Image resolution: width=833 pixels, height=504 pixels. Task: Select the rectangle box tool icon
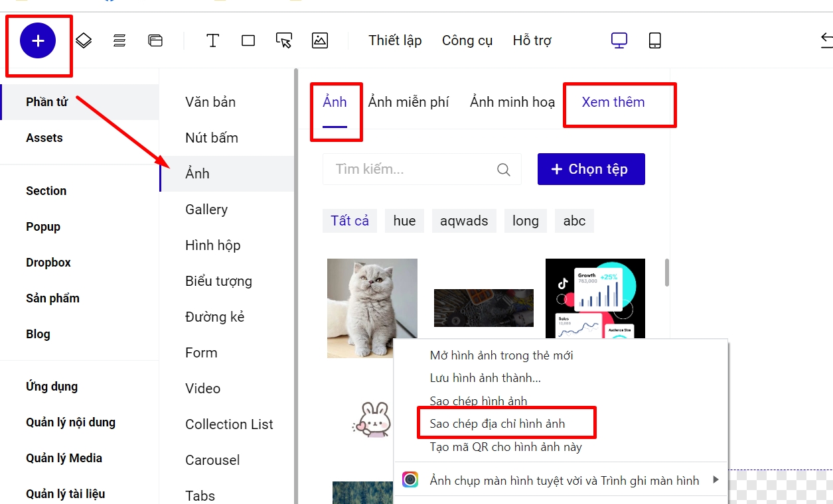coord(248,41)
